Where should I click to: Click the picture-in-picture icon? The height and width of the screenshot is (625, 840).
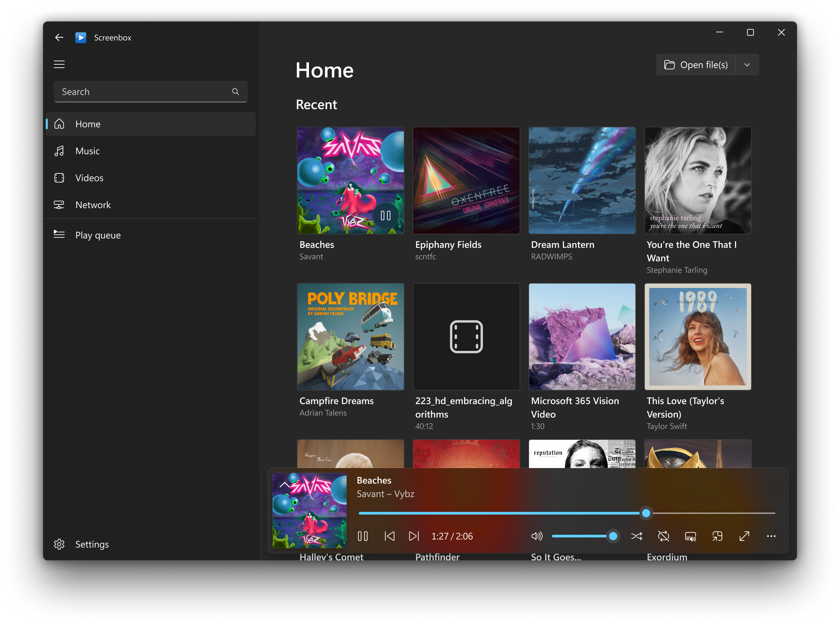point(717,536)
